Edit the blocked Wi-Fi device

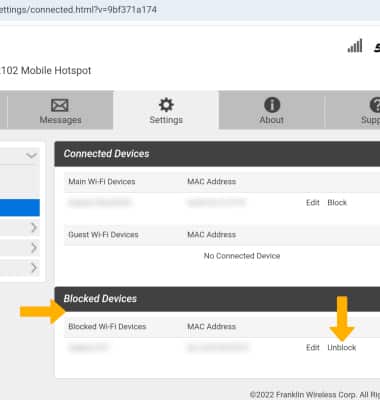(x=313, y=348)
